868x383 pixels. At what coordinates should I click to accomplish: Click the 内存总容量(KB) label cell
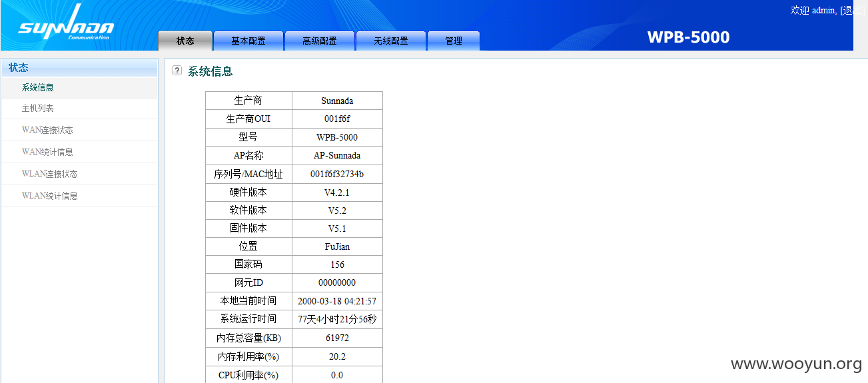(x=248, y=338)
